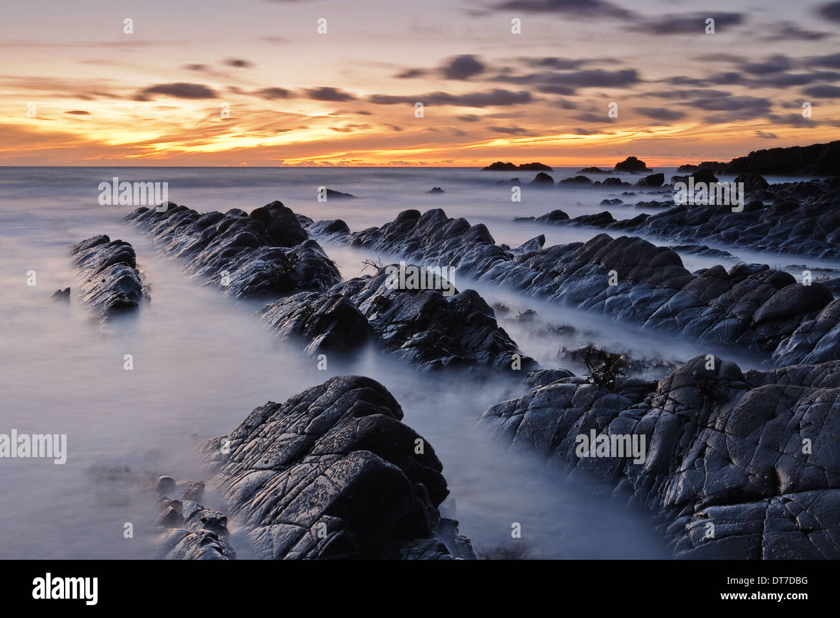This screenshot has width=840, height=618.
Task: Click the alamy logo in the black footer
Action: (65, 588)
